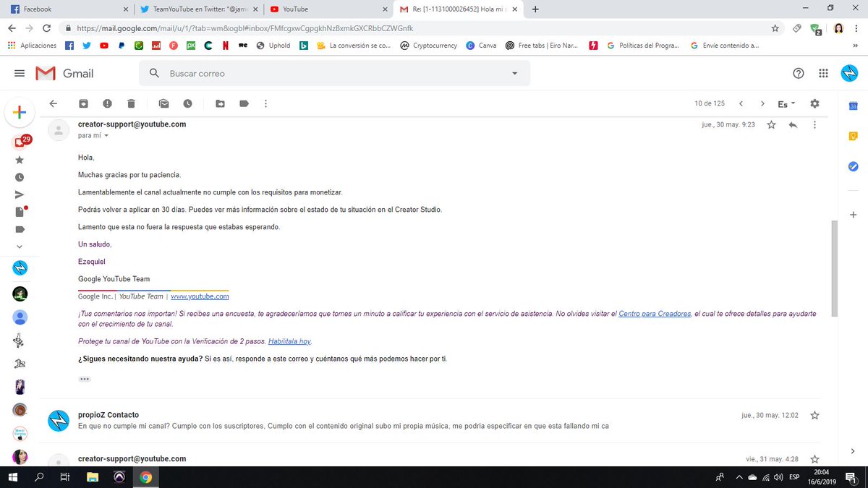The image size is (868, 488).
Task: Star the 30 may 9:23 message
Action: [771, 124]
